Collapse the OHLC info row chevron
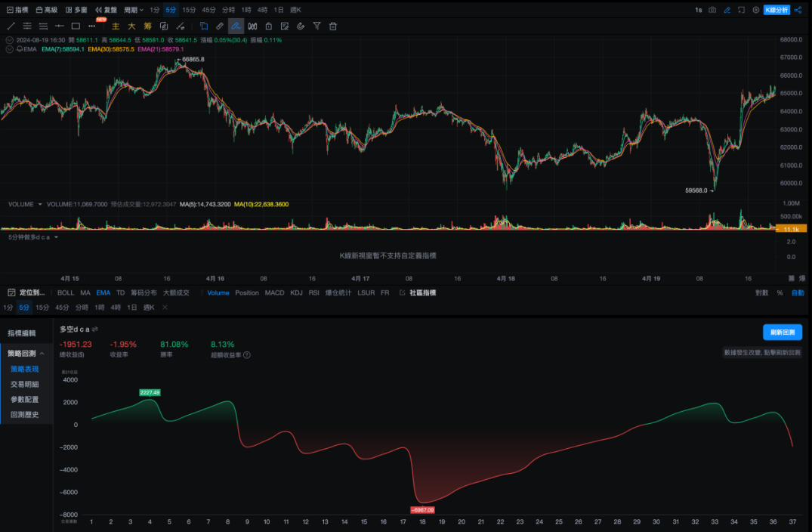 9,40
